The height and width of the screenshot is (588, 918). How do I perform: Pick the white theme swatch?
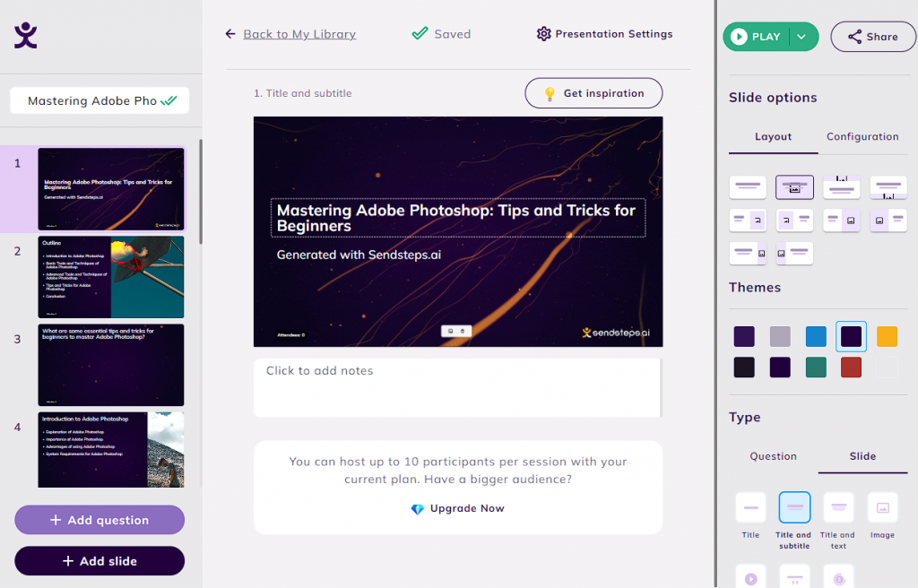click(x=887, y=367)
